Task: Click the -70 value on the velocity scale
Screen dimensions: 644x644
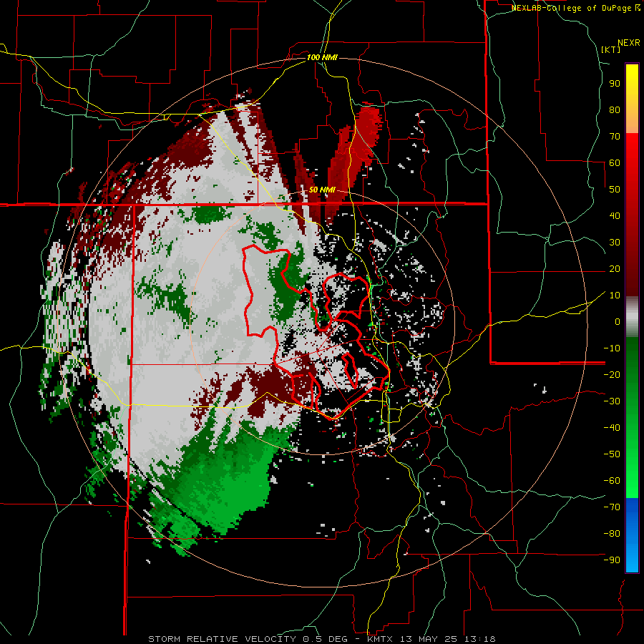Action: (612, 507)
